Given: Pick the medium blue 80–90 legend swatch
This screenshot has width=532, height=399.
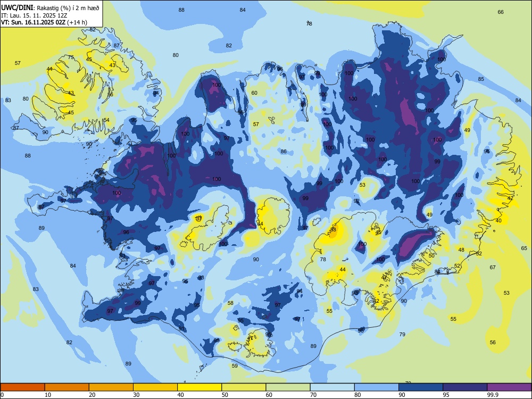Looking at the screenshot, I should 377,387.
